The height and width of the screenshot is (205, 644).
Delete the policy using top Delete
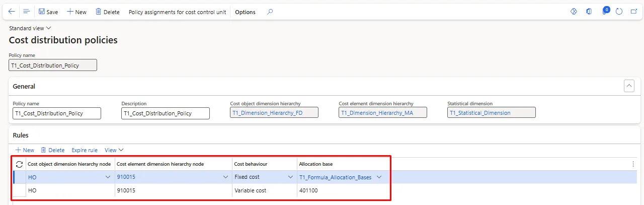point(108,12)
